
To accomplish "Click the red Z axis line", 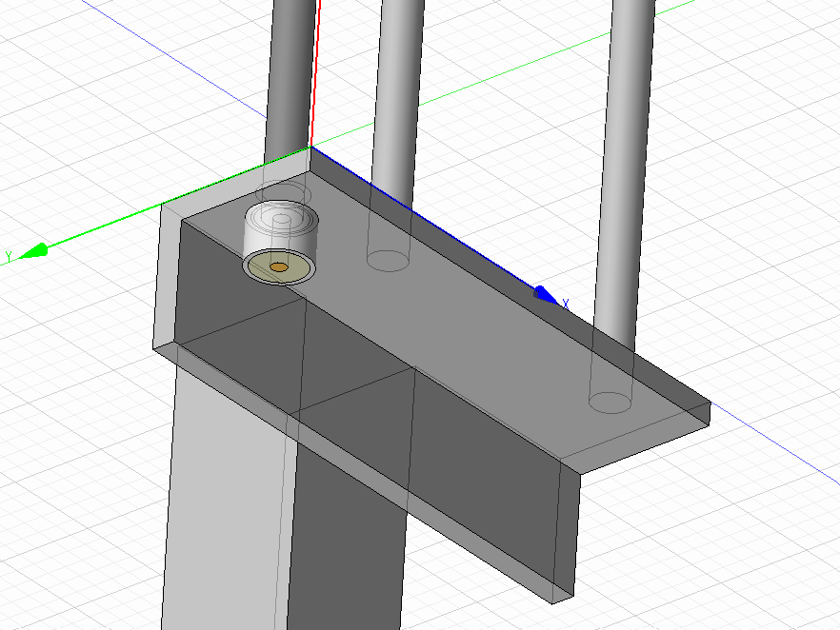I will click(315, 75).
